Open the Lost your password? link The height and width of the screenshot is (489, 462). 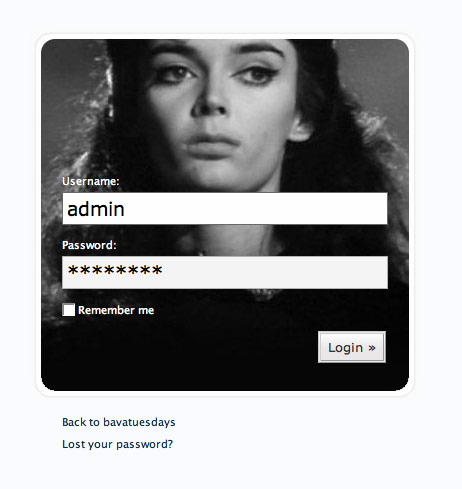[118, 444]
